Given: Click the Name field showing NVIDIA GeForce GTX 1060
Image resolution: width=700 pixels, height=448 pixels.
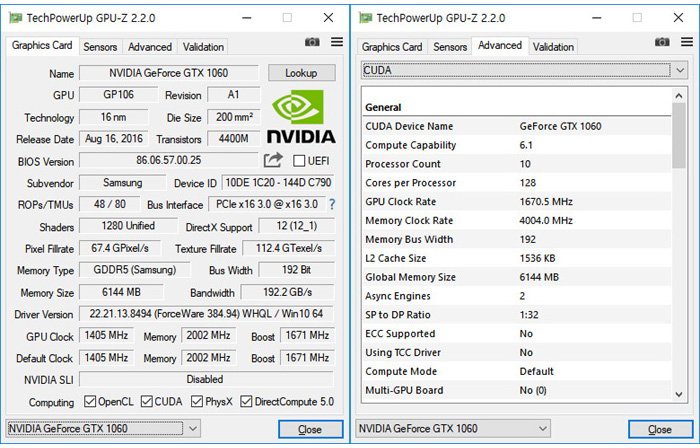Looking at the screenshot, I should coord(169,73).
